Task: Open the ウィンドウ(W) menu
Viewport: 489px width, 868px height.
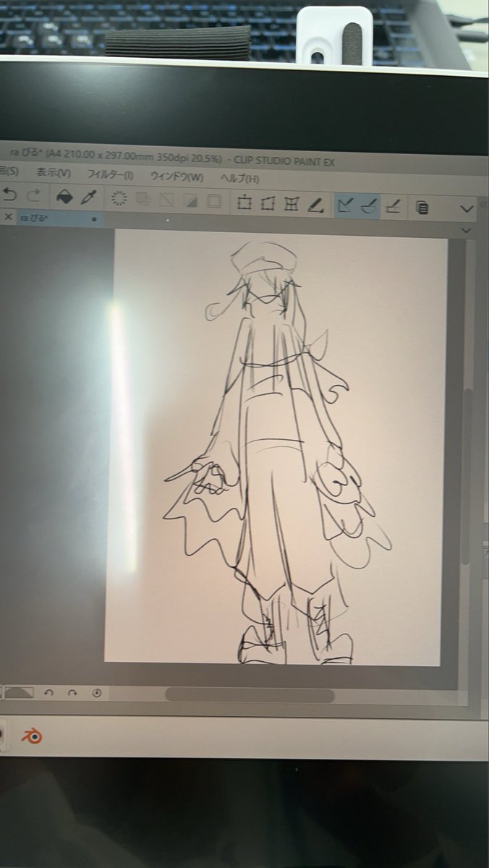Action: (x=177, y=176)
